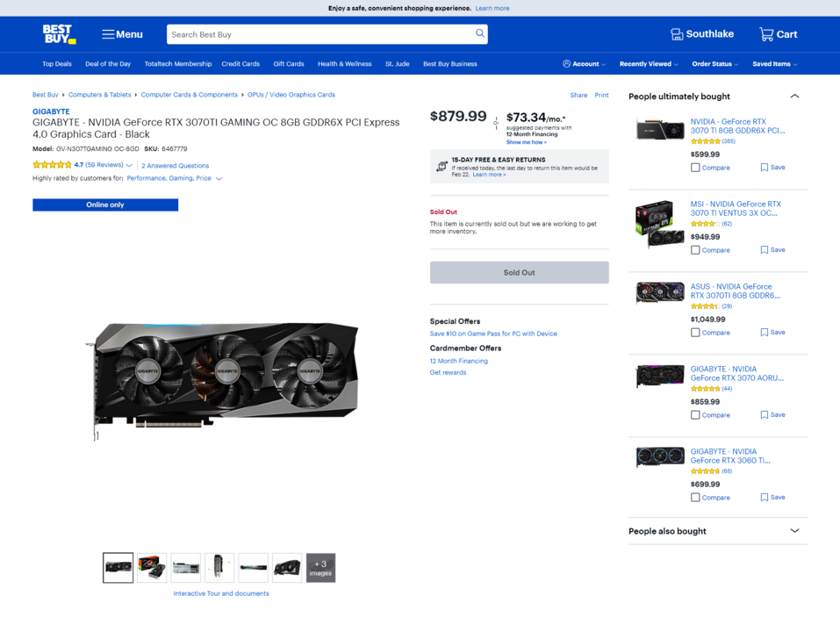Click the Show me how link
The width and height of the screenshot is (840, 632).
526,140
